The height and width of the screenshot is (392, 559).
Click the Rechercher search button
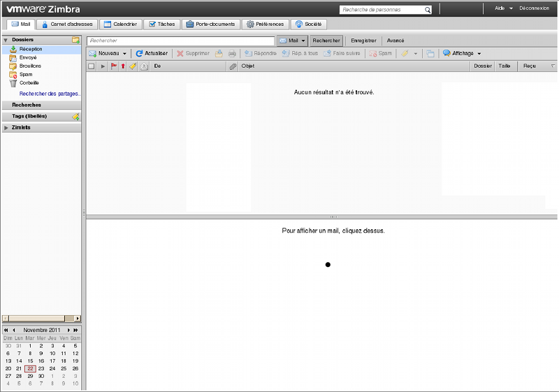[x=326, y=41]
